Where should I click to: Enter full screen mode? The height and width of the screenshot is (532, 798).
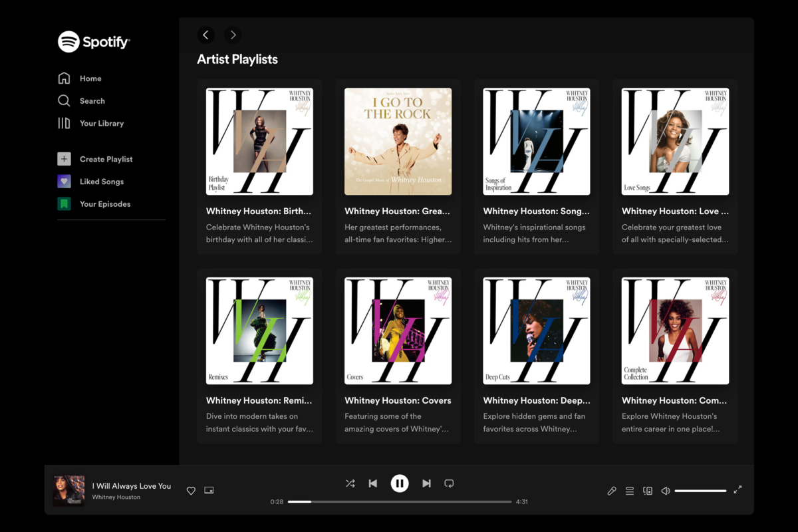point(737,490)
